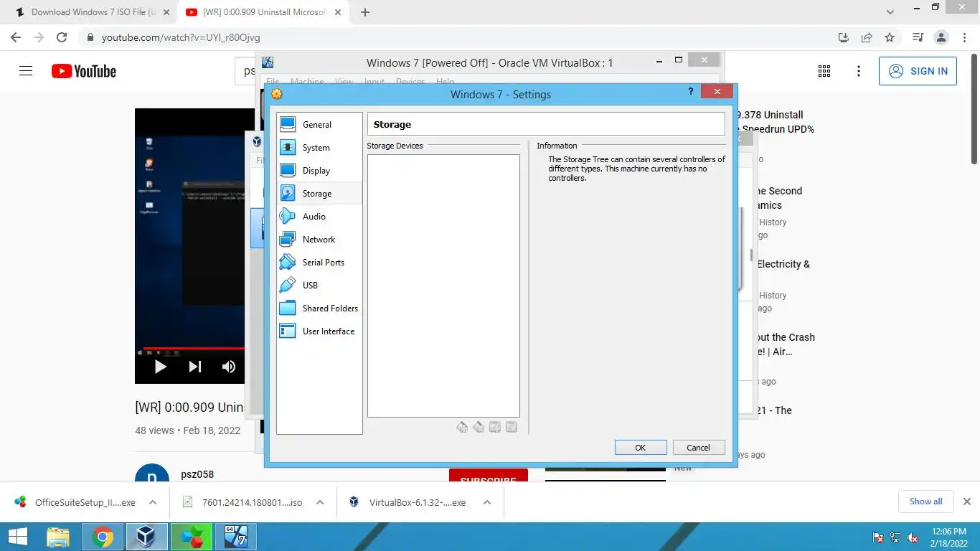Screen dimensions: 980x551
Task: Go to YouTube home via logo
Action: 84,71
